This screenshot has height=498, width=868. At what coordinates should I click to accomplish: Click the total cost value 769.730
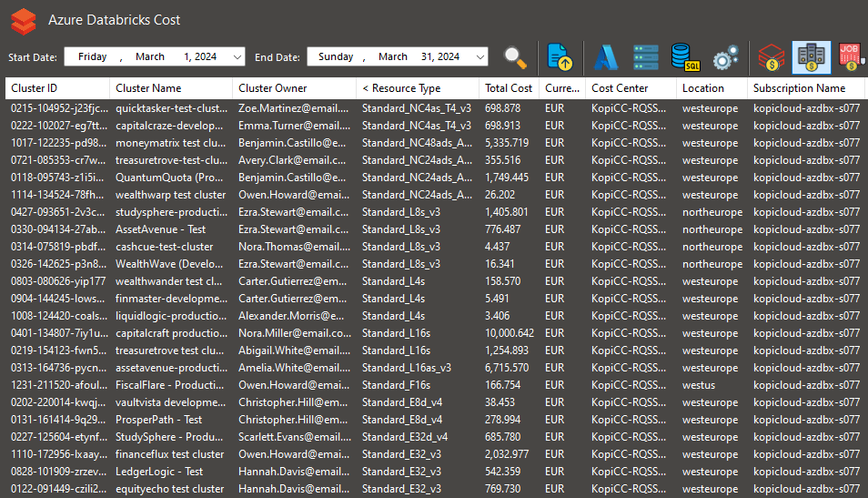tap(502, 489)
